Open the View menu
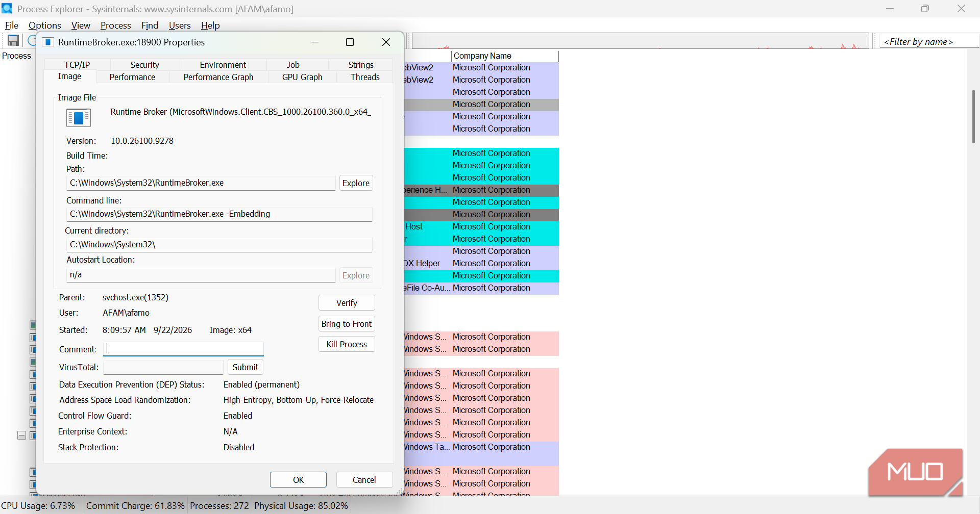The width and height of the screenshot is (980, 514). [81, 25]
